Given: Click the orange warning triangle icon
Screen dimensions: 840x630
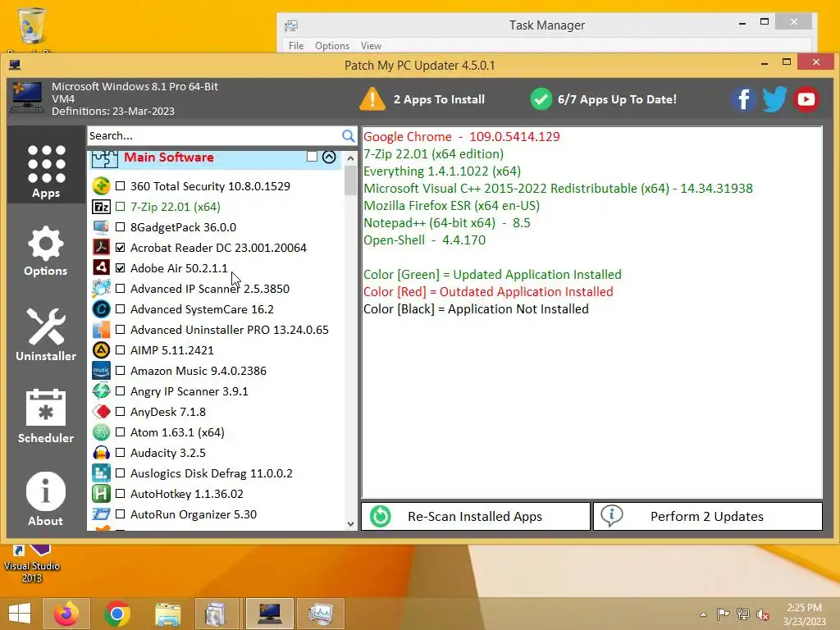Looking at the screenshot, I should (372, 99).
